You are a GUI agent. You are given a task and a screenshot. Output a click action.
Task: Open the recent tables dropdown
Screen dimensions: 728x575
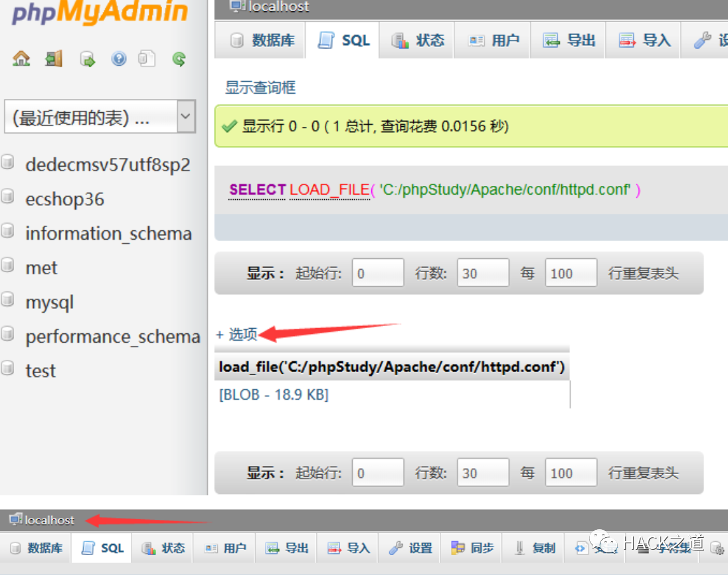coord(100,116)
